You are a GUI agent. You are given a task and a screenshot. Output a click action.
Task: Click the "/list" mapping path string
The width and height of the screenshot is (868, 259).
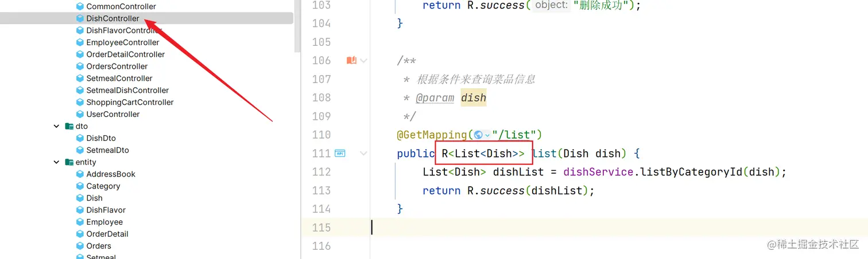pos(514,135)
